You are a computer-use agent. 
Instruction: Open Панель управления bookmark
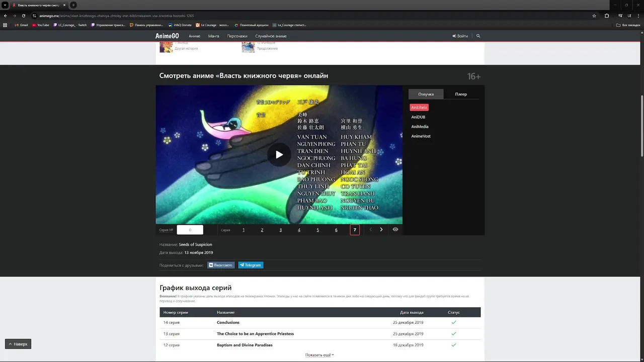coord(147,25)
